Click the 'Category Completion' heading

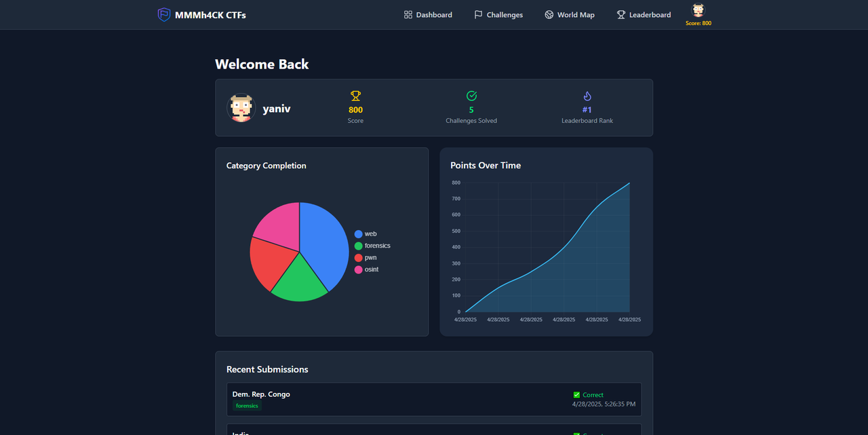tap(267, 166)
